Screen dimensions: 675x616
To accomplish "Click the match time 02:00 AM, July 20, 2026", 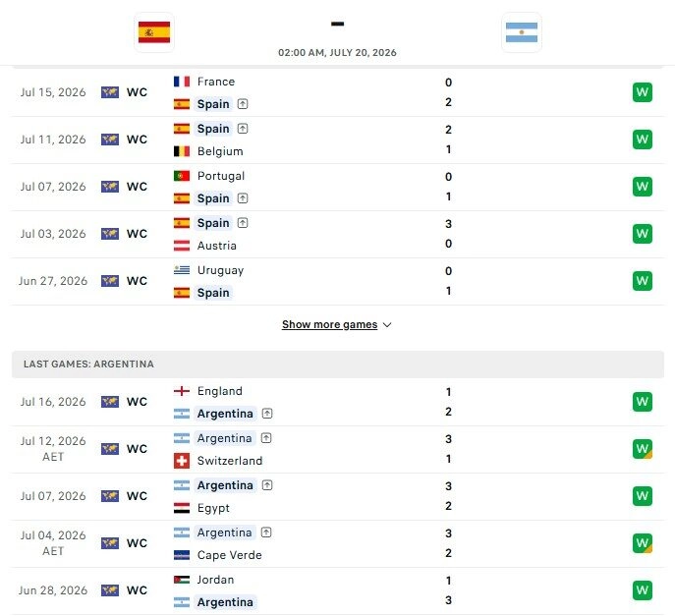I will pyautogui.click(x=337, y=52).
